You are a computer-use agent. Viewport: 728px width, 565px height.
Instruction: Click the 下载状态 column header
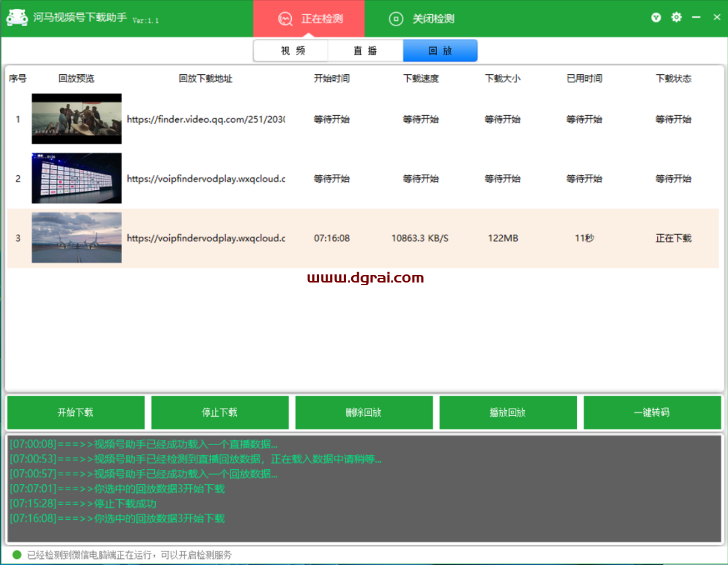pos(673,78)
